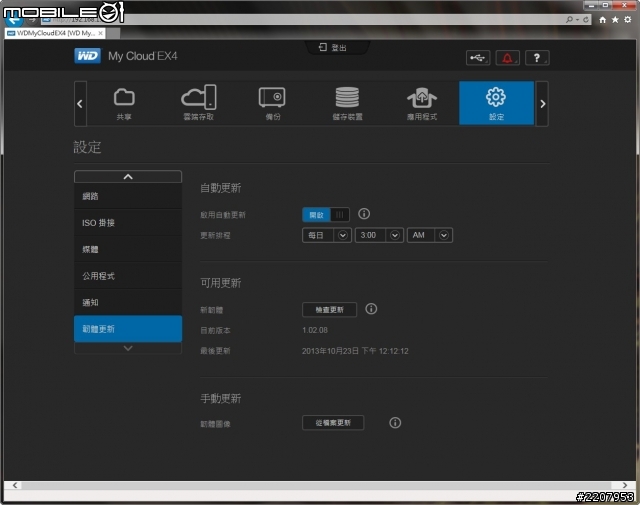Open the help question mark icon
Viewport: 640px width, 505px height.
pos(537,58)
